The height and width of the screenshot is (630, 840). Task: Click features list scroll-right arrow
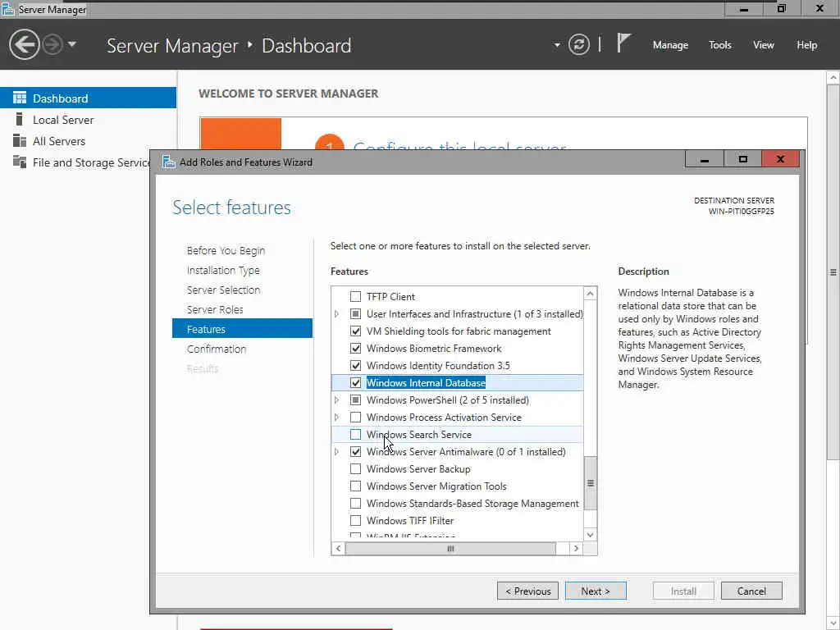(576, 549)
